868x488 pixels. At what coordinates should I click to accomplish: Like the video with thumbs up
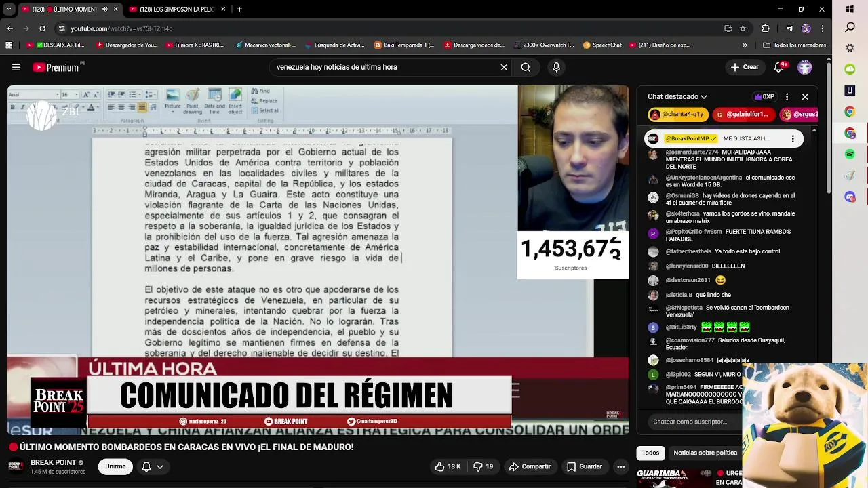pyautogui.click(x=448, y=466)
